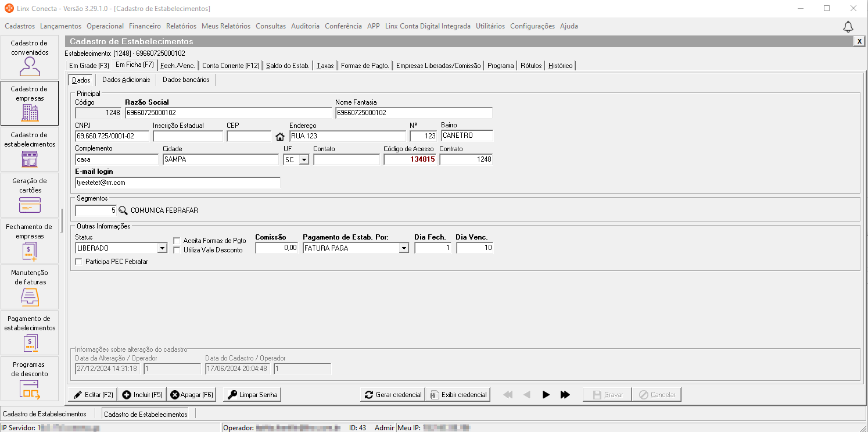868x432 pixels.
Task: Switch to Taxas tab
Action: click(x=325, y=66)
